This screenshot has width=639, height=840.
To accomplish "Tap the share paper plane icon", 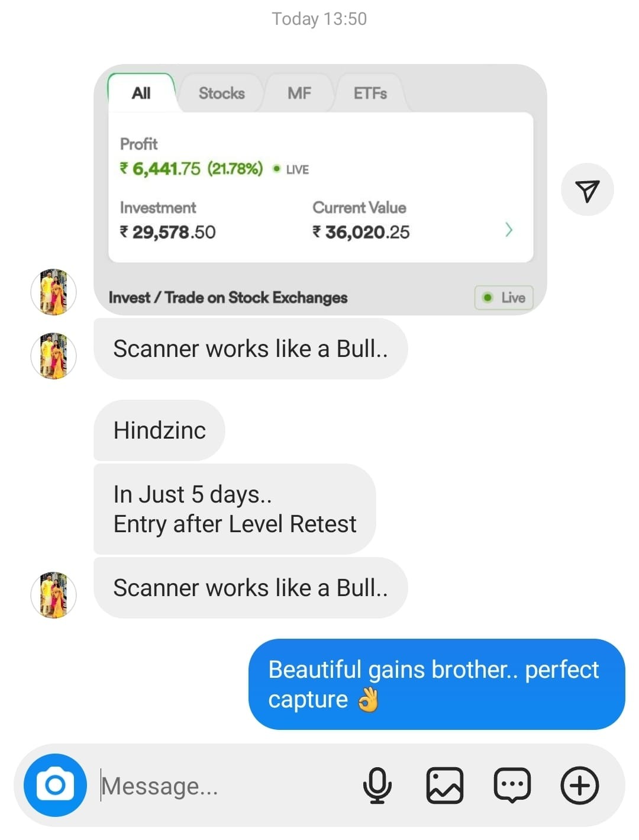I will pyautogui.click(x=587, y=190).
